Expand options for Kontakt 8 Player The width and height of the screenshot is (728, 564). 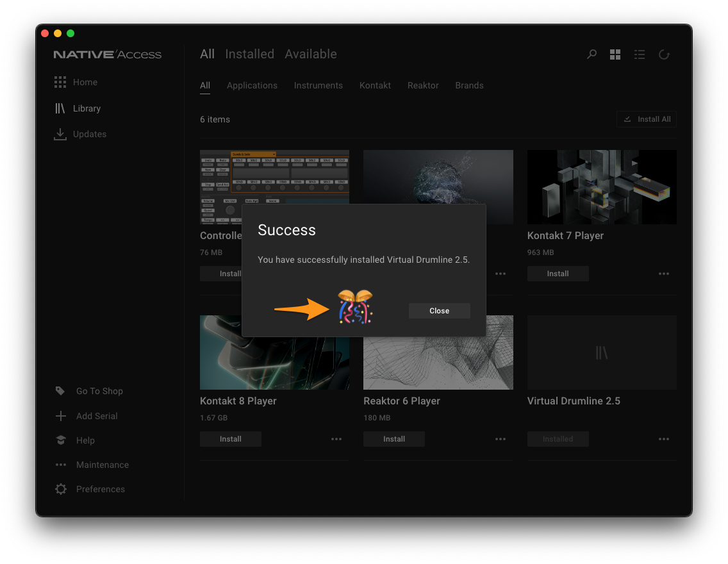(336, 438)
